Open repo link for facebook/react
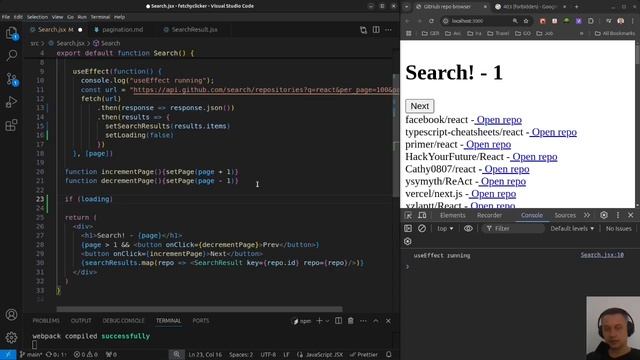Image resolution: width=640 pixels, height=360 pixels. 498,120
